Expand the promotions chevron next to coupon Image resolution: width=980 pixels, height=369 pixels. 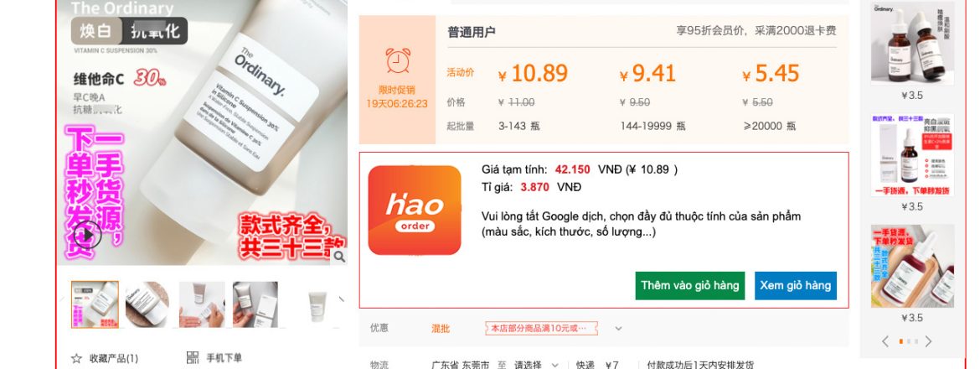tap(618, 329)
